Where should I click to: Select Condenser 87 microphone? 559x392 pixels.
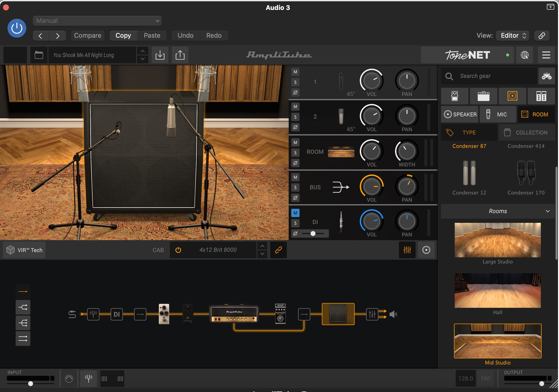click(x=469, y=146)
